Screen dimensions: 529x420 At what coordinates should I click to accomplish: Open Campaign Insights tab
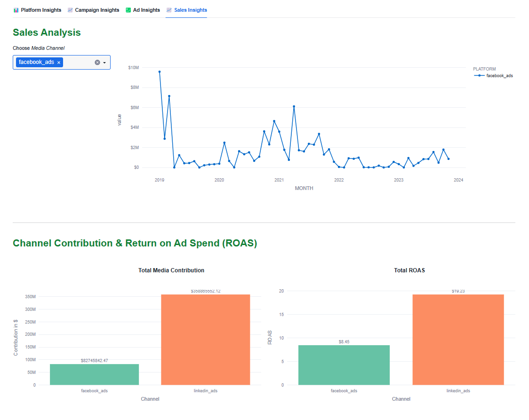[97, 10]
